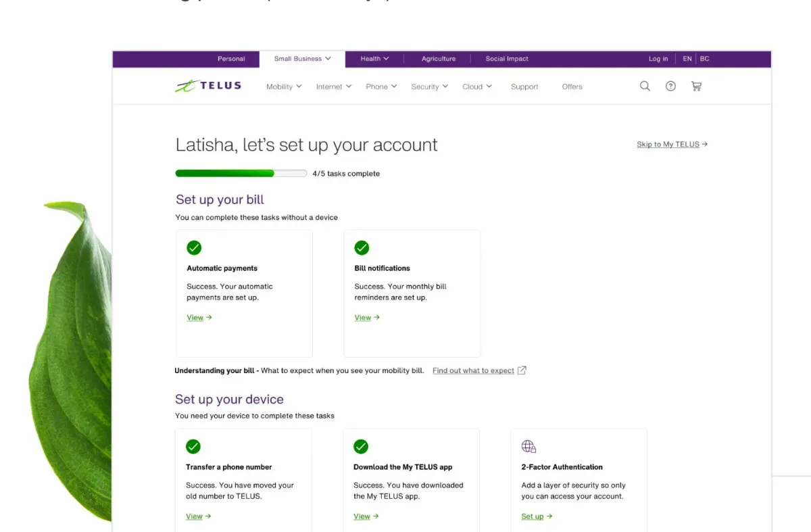
Task: Expand the Mobility menu
Action: point(284,87)
